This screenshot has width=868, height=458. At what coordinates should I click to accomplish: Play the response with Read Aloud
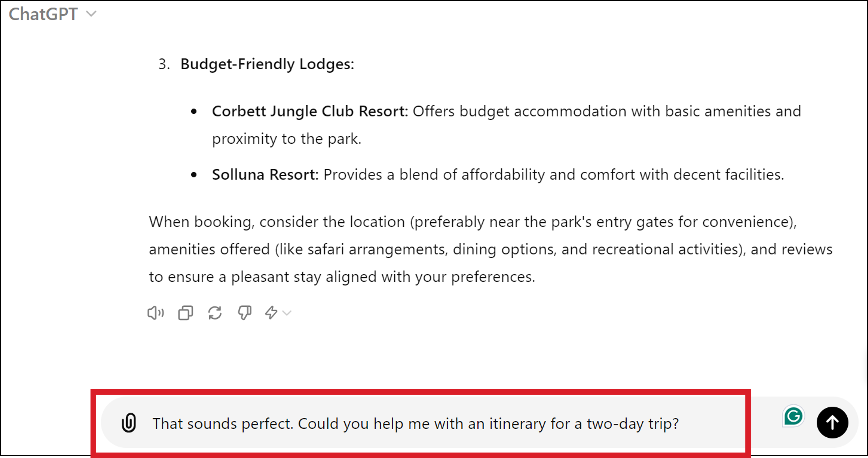click(155, 313)
